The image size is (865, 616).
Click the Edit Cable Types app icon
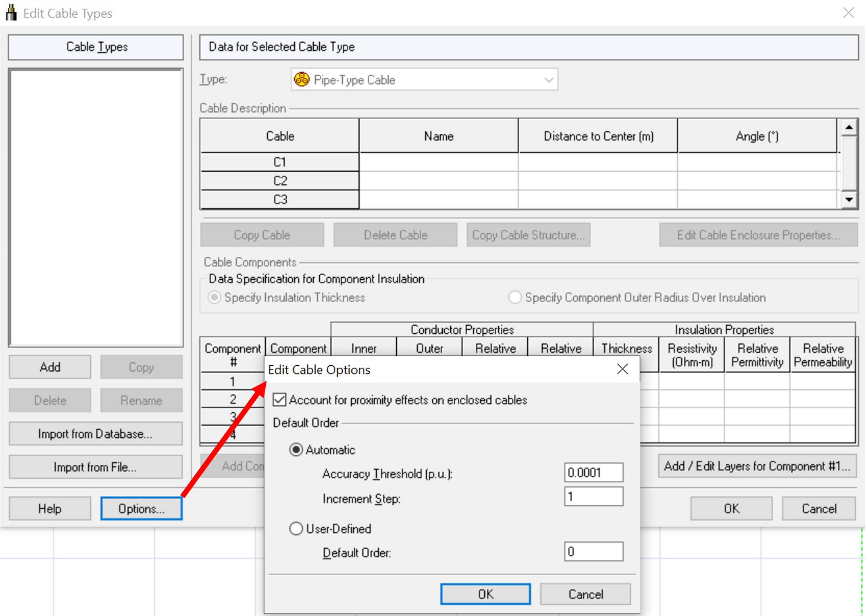pyautogui.click(x=12, y=12)
